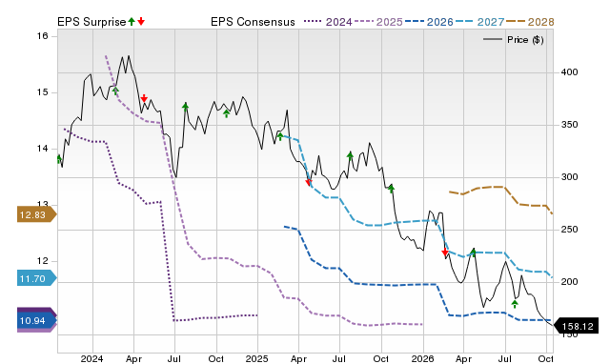Click the 2028 consensus legend entry
Screen dimensions: 610x364
click(530, 22)
